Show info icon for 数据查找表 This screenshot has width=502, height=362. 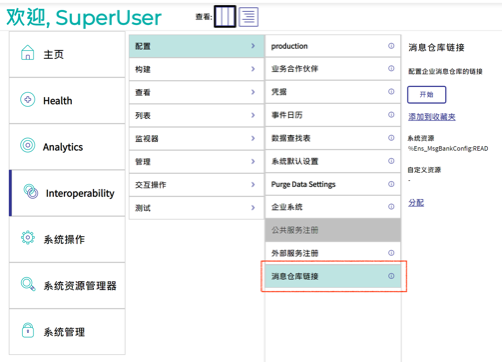tap(391, 138)
